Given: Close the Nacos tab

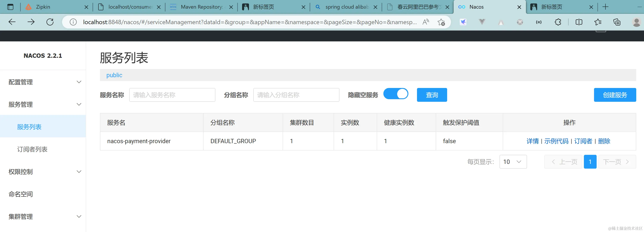Looking at the screenshot, I should tap(519, 7).
